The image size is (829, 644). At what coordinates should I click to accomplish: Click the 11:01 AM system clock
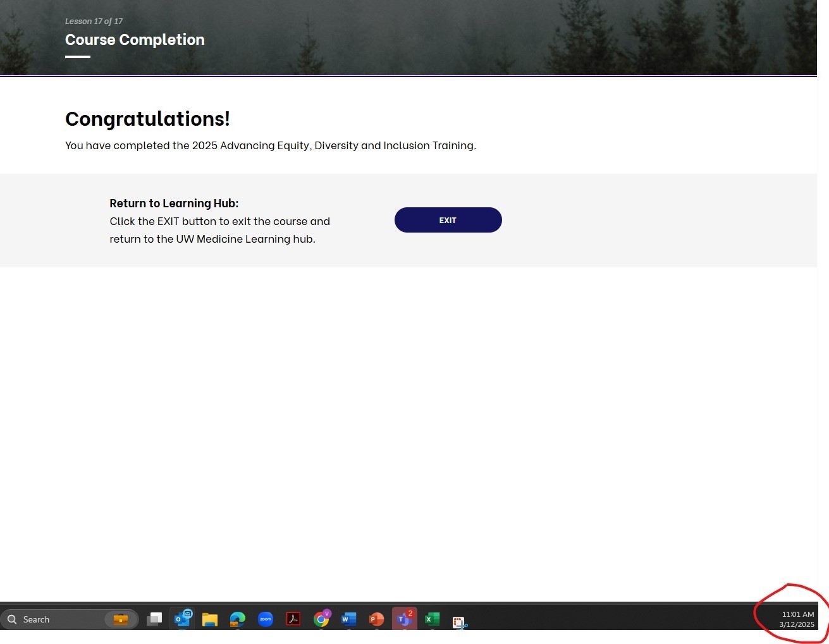798,614
